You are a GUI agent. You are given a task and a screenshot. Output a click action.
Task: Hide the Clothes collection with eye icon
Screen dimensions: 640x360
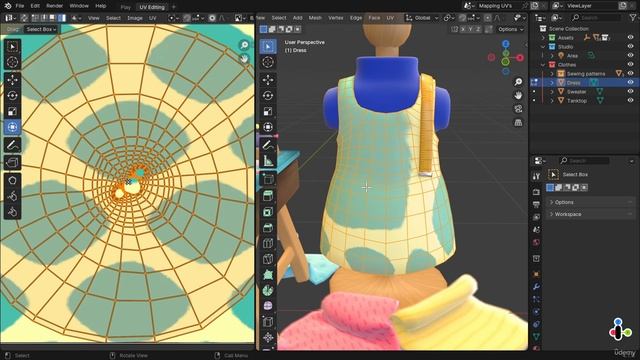coord(630,64)
